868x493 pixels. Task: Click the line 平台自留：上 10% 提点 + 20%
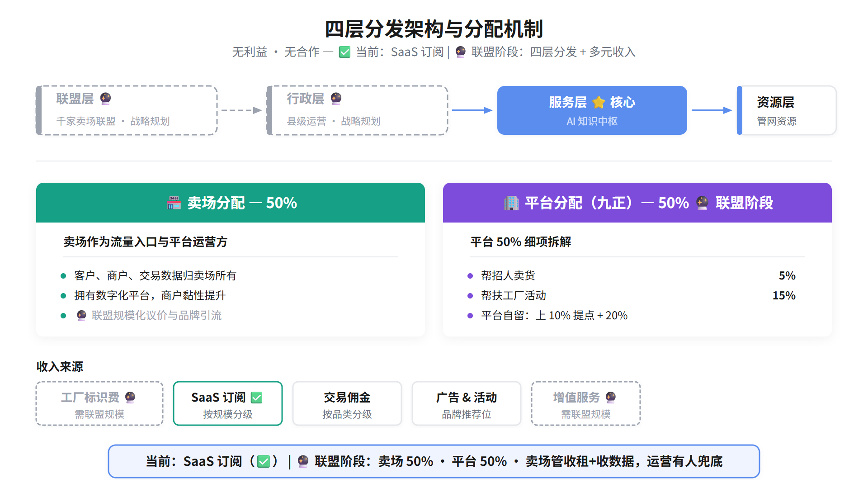[554, 315]
